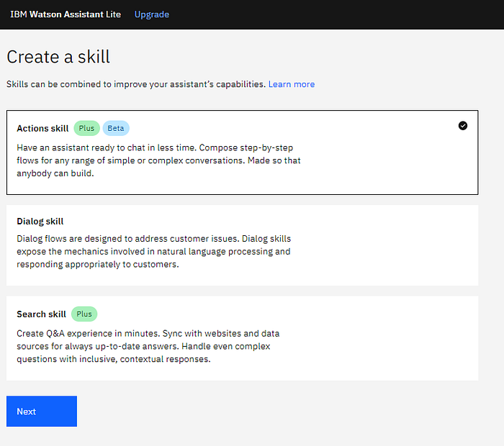This screenshot has height=446, width=504.
Task: Select the Dialog skill card heading
Action: click(40, 222)
